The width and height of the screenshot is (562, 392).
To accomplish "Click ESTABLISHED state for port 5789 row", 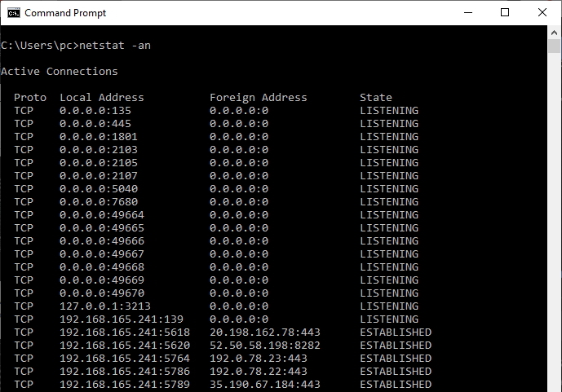I will [x=396, y=384].
